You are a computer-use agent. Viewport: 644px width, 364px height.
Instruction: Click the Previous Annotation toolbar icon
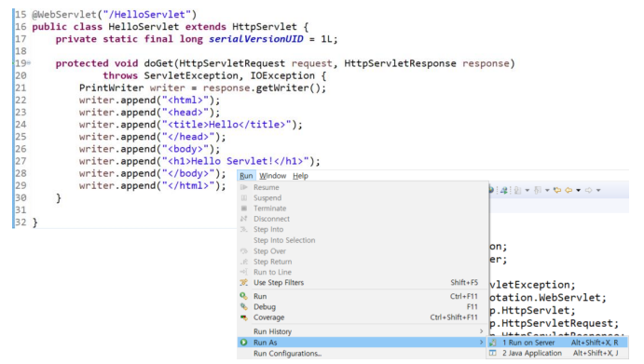[538, 190]
